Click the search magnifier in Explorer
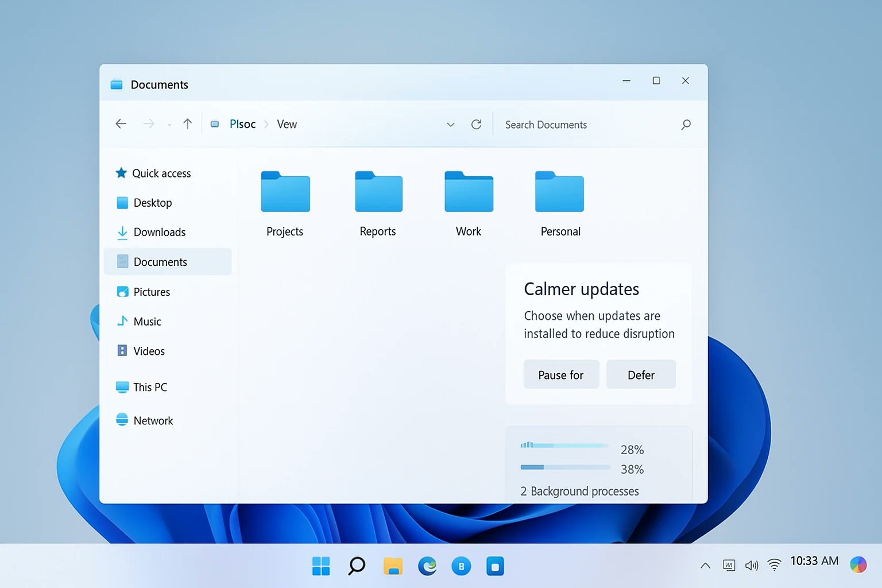882x588 pixels. [686, 125]
